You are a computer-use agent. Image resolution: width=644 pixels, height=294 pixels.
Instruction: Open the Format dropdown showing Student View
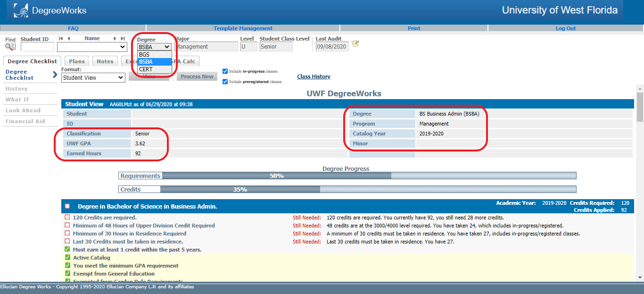93,78
